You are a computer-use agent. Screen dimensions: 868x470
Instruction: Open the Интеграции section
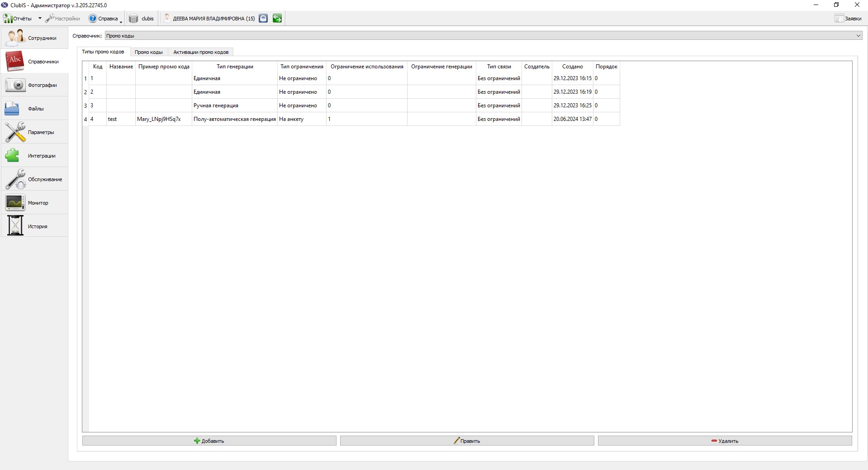[x=34, y=156]
